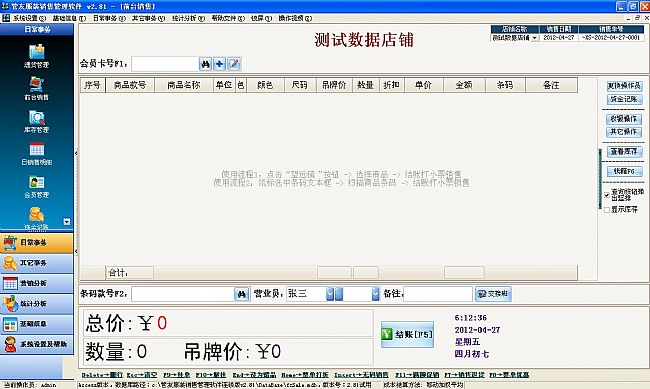Select 其它事务 sidebar group
This screenshot has width=650, height=389.
37,263
